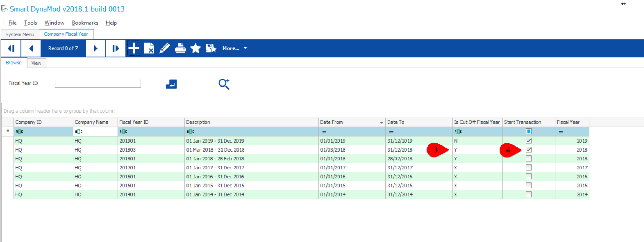Switch to System Menu tab
Screen dimensions: 644x242
click(x=20, y=34)
